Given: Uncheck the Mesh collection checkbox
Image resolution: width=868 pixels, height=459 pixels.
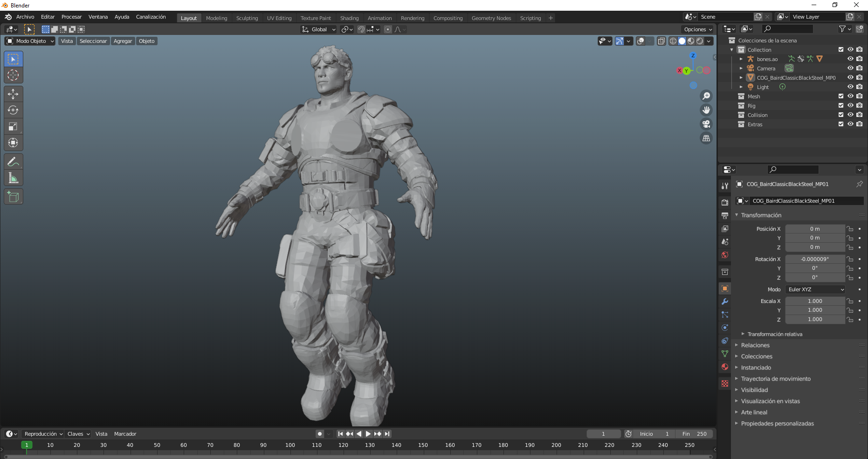Looking at the screenshot, I should click(841, 96).
